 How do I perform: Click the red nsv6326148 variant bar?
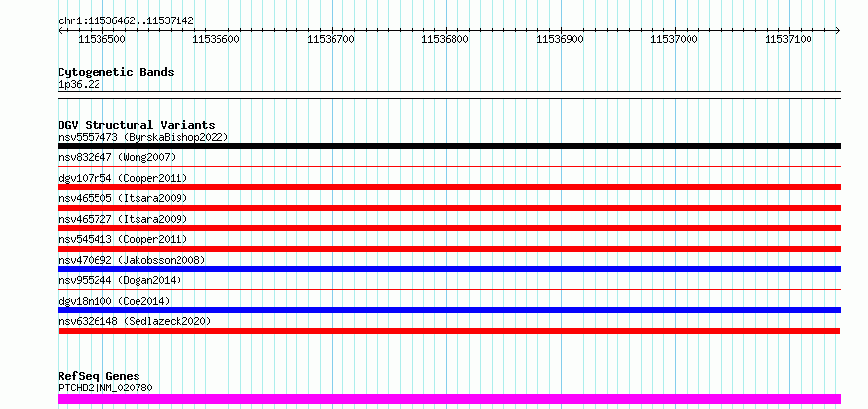pyautogui.click(x=449, y=331)
